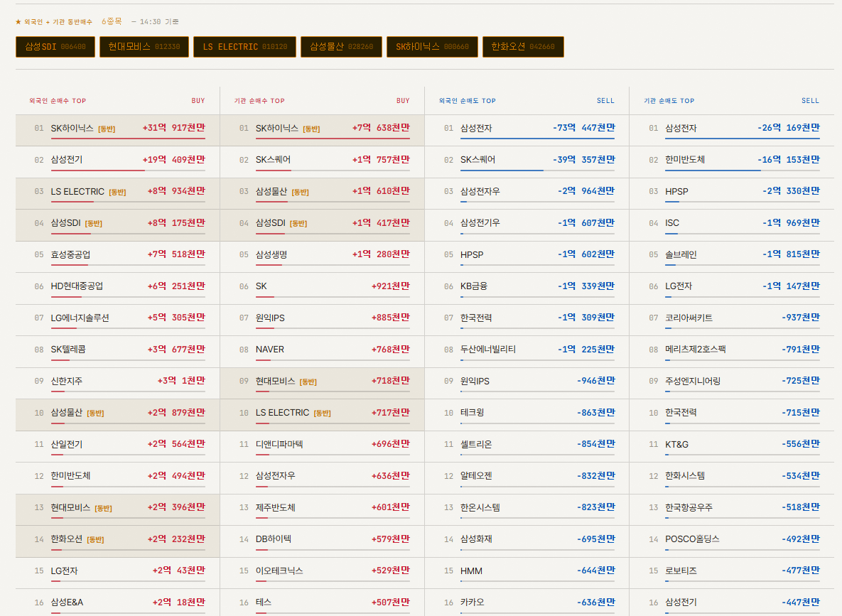Open the 삼성물산 028260 chip
Viewport: 842px width, 616px height.
click(x=342, y=47)
